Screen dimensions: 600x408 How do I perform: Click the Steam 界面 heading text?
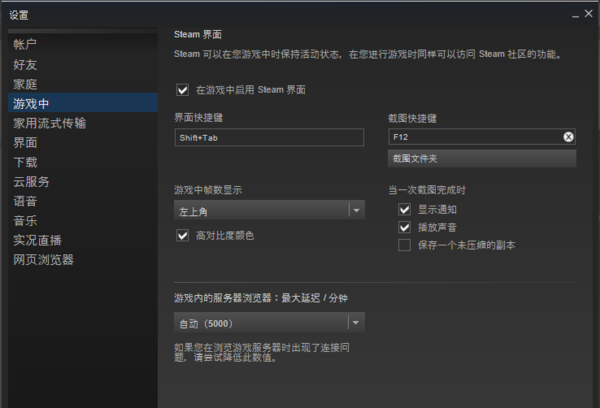click(x=198, y=34)
